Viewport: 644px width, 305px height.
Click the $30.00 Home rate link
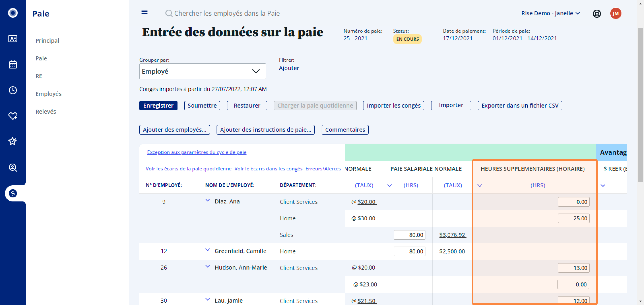tap(367, 218)
